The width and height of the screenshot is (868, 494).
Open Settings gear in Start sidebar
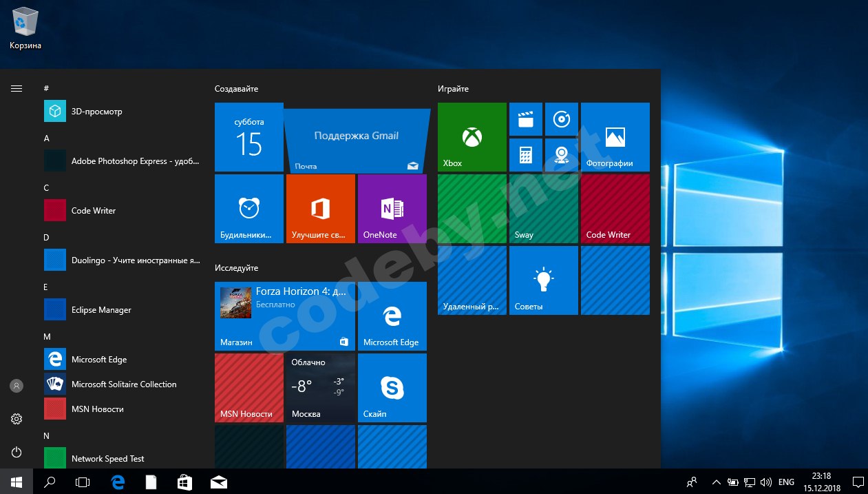coord(17,419)
